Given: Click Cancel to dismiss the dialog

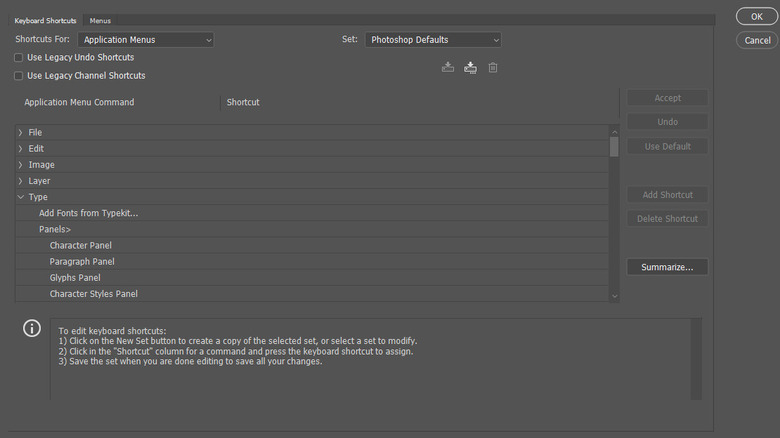Looking at the screenshot, I should [x=755, y=40].
